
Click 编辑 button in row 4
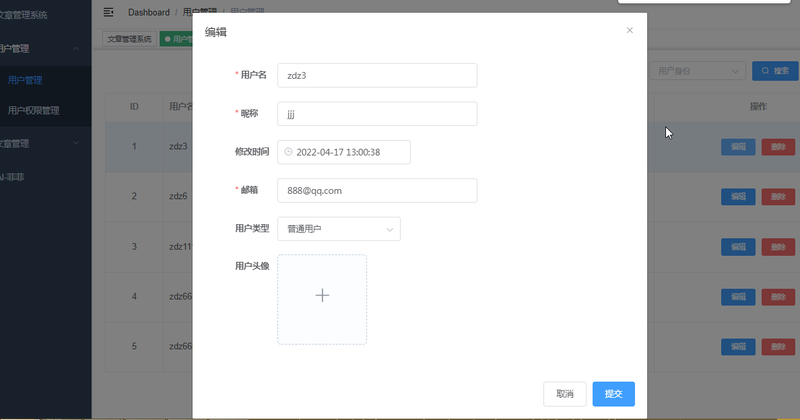pos(738,297)
